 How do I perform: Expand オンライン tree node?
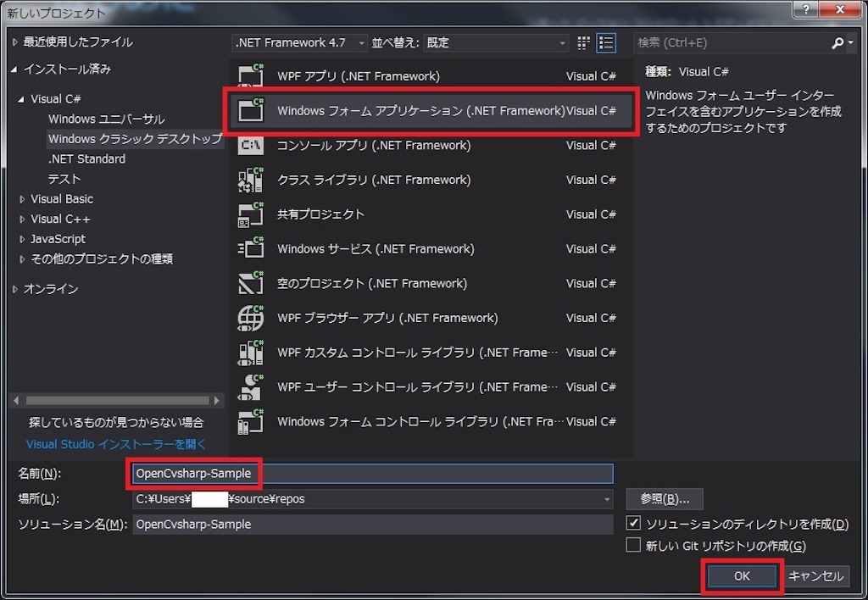(15, 288)
